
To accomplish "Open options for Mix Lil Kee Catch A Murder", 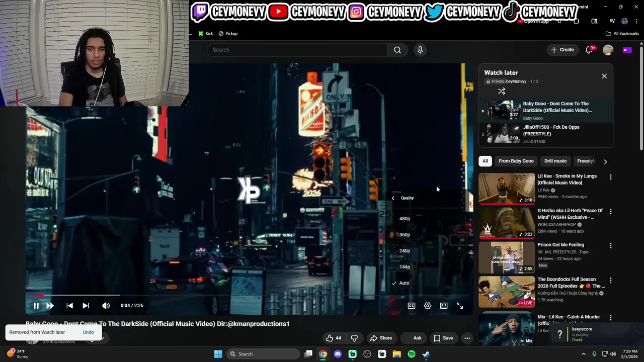I will [x=611, y=318].
